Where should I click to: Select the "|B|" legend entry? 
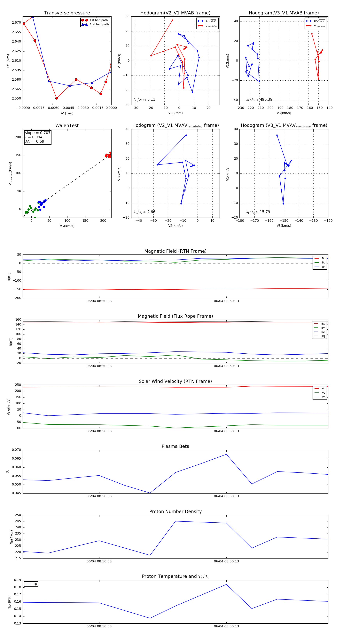[320, 336]
